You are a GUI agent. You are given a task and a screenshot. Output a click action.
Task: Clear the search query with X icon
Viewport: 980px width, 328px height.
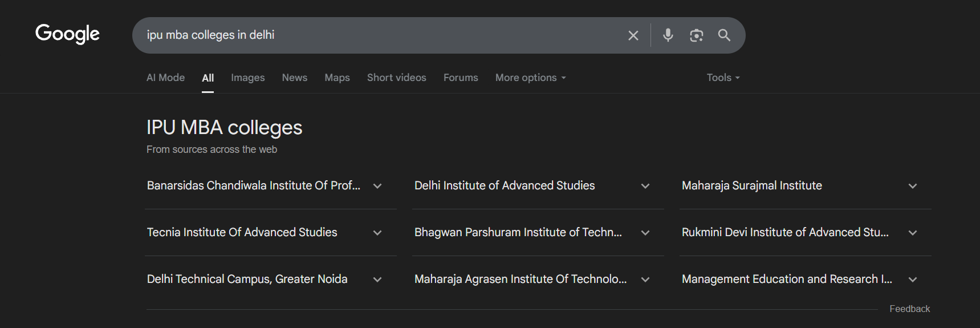[x=633, y=35]
